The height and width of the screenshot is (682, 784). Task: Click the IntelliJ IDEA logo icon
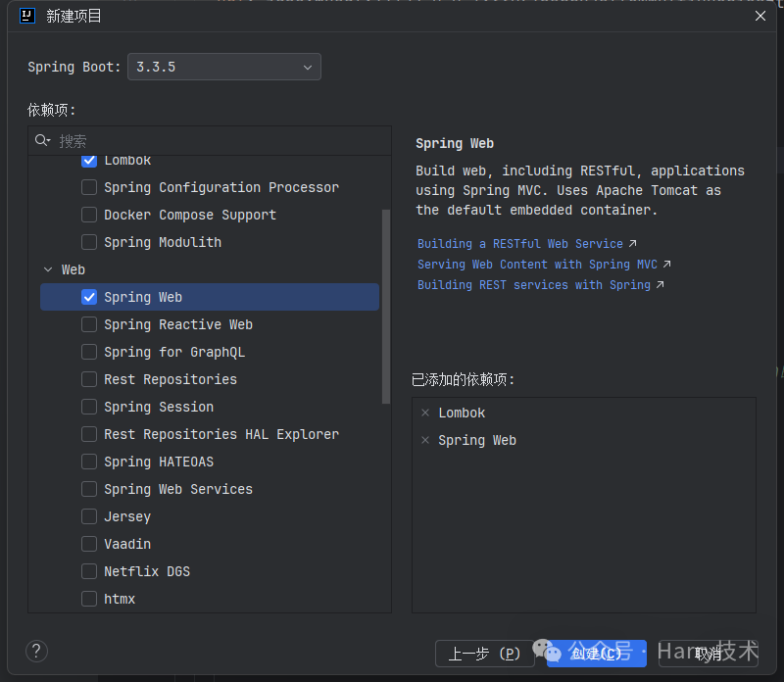tap(27, 16)
